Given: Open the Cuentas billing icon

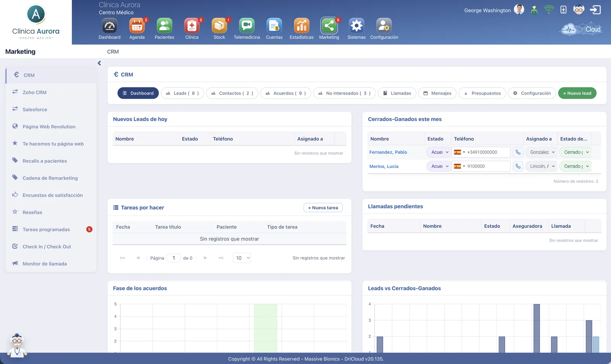Looking at the screenshot, I should click(274, 26).
